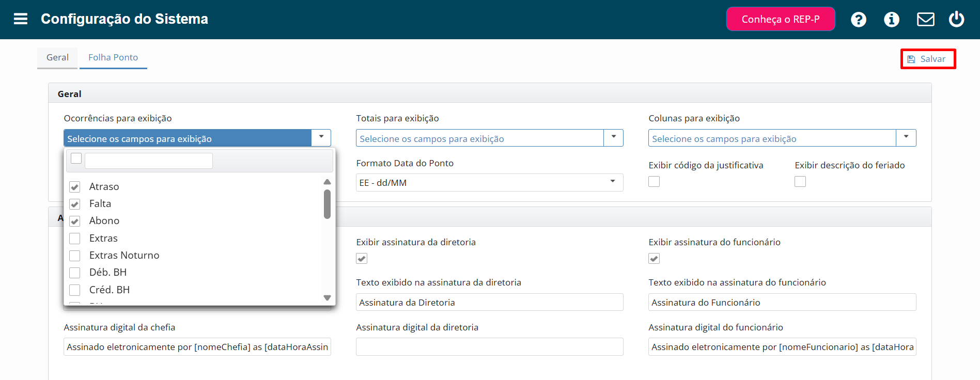This screenshot has height=380, width=980.
Task: Open the information icon in header
Action: [x=892, y=20]
